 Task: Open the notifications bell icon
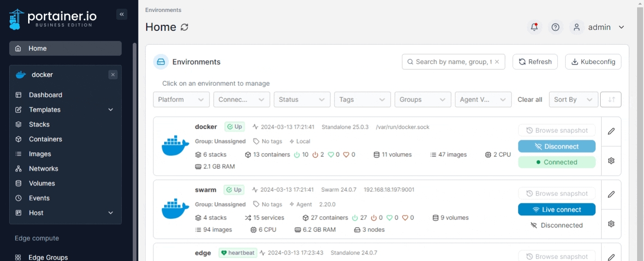coord(534,27)
